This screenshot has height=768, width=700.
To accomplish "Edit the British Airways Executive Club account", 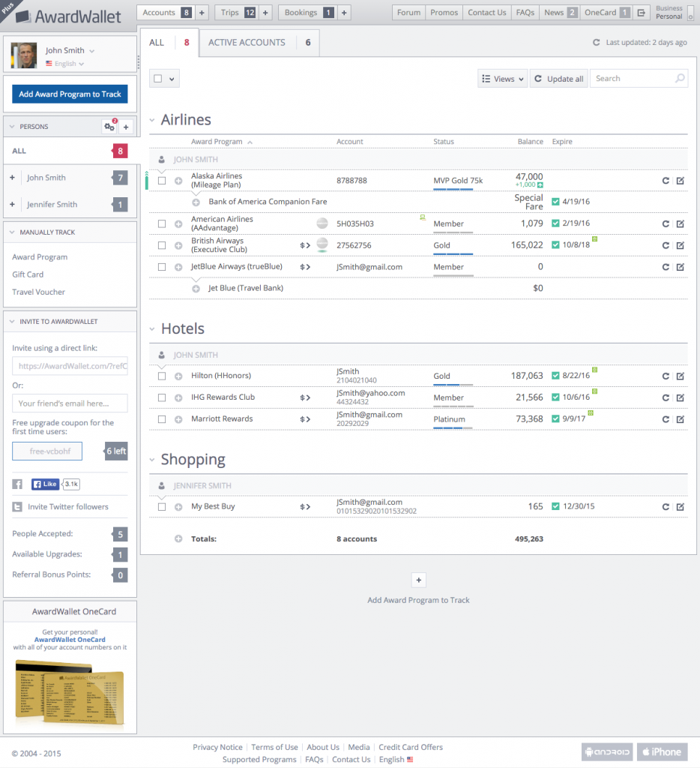I will tap(681, 245).
